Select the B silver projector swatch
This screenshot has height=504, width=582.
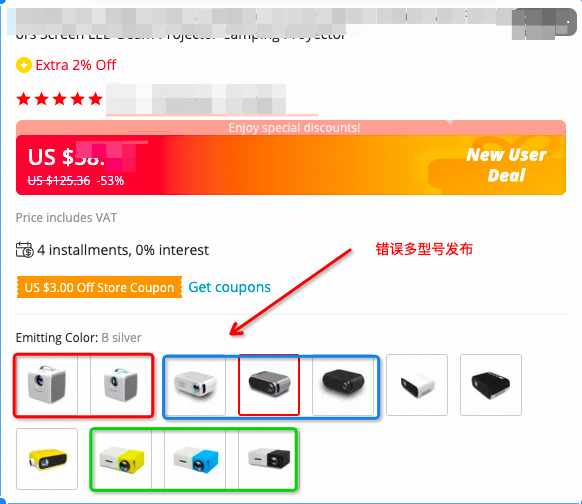(x=269, y=384)
